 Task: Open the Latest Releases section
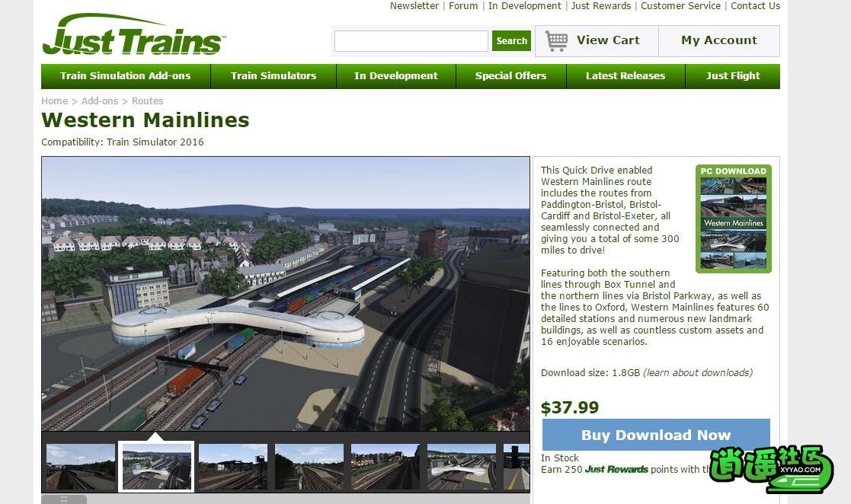[x=625, y=76]
